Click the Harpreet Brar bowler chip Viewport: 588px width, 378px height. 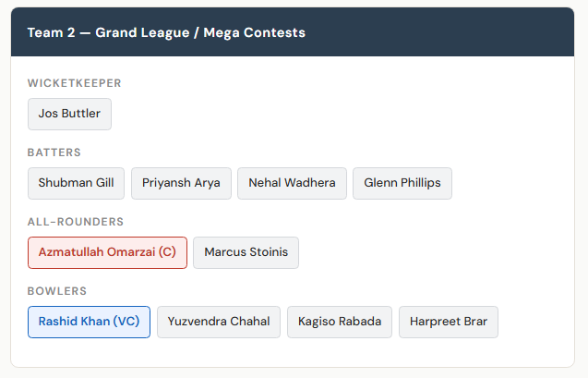click(x=448, y=322)
